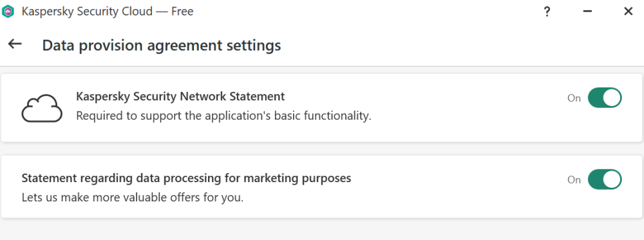Viewport: 644px width, 240px height.
Task: Click the 'Required to support the application's basic functionality' text
Action: 223,116
